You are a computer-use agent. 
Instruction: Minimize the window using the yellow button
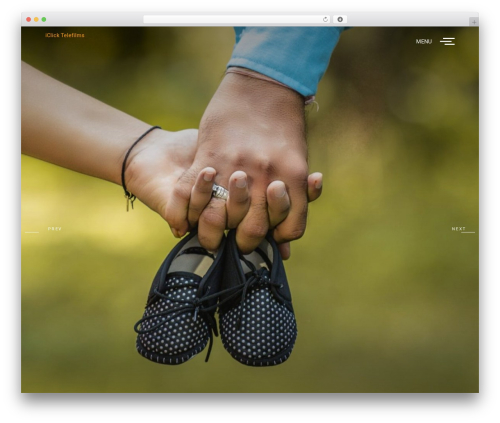(x=36, y=20)
